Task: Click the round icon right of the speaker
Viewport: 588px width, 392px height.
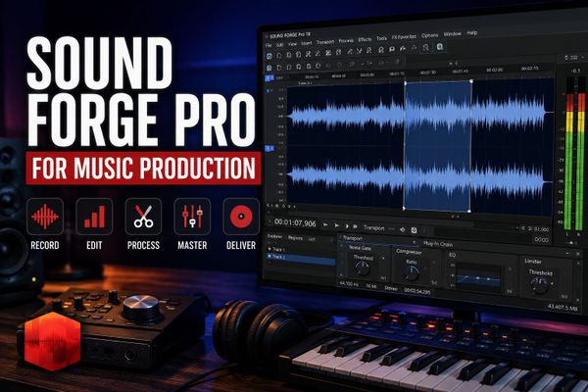Action: pyautogui.click(x=414, y=230)
